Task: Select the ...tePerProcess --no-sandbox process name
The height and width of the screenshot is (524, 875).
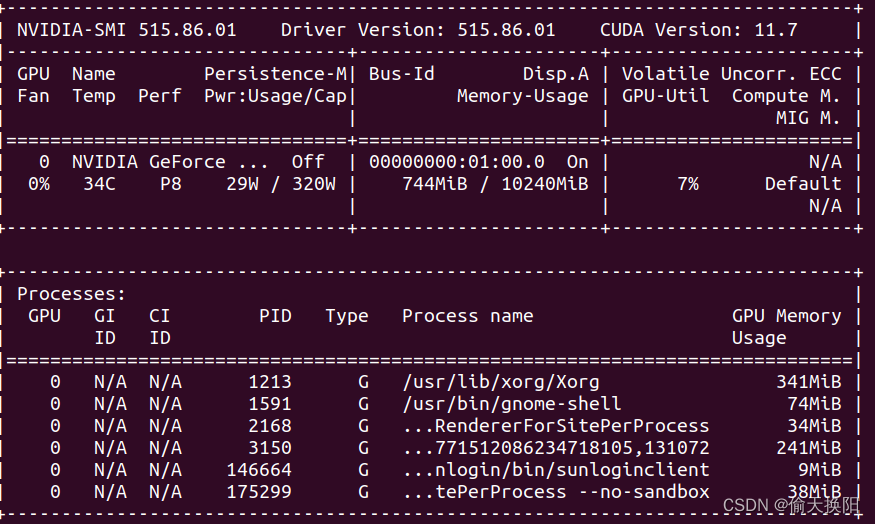Action: pos(556,492)
